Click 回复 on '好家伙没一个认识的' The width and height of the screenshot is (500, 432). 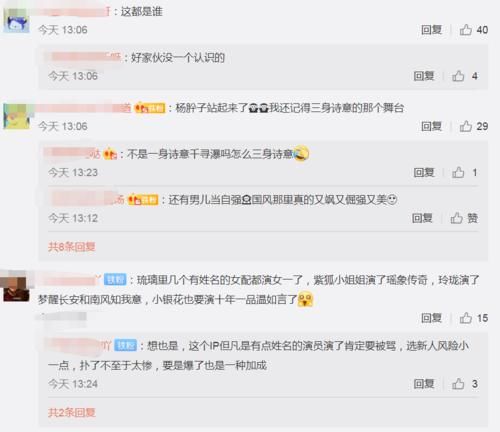tap(424, 76)
